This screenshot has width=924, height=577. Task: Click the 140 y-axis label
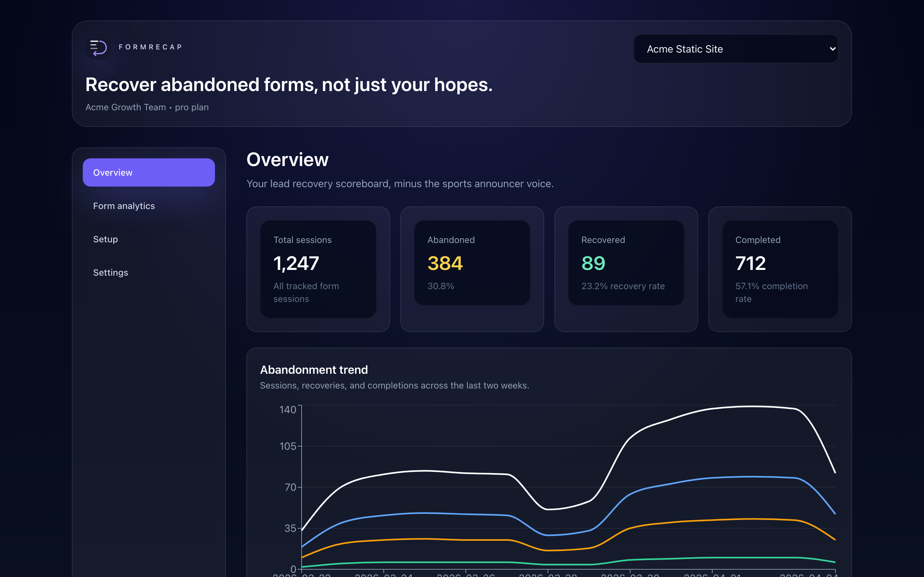(287, 410)
